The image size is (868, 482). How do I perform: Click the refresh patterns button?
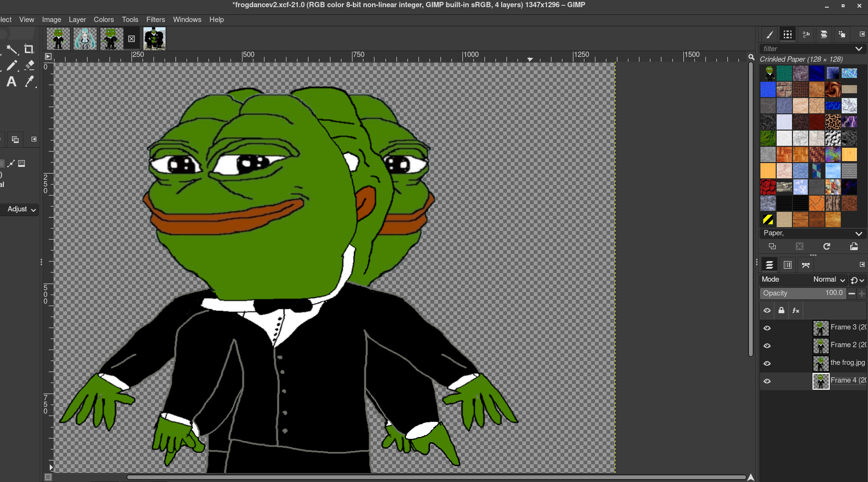point(826,246)
